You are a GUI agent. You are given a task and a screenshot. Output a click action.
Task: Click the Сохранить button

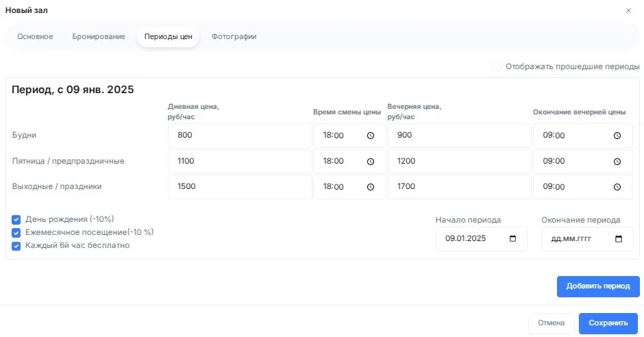click(x=608, y=323)
